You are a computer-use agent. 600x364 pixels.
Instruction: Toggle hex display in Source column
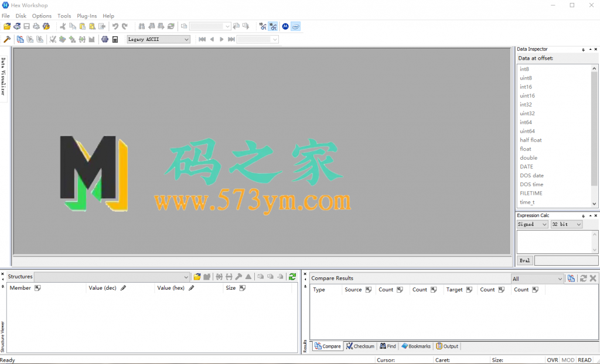point(368,290)
